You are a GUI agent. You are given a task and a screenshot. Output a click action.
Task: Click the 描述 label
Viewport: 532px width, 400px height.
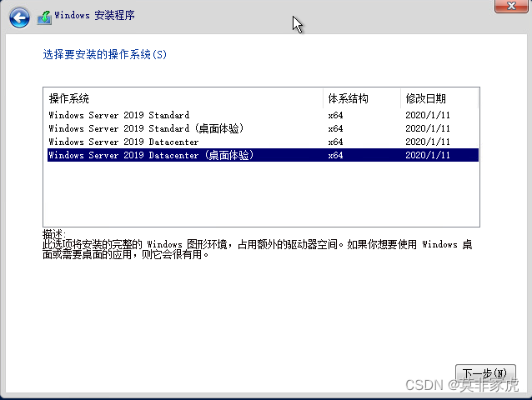pyautogui.click(x=54, y=233)
